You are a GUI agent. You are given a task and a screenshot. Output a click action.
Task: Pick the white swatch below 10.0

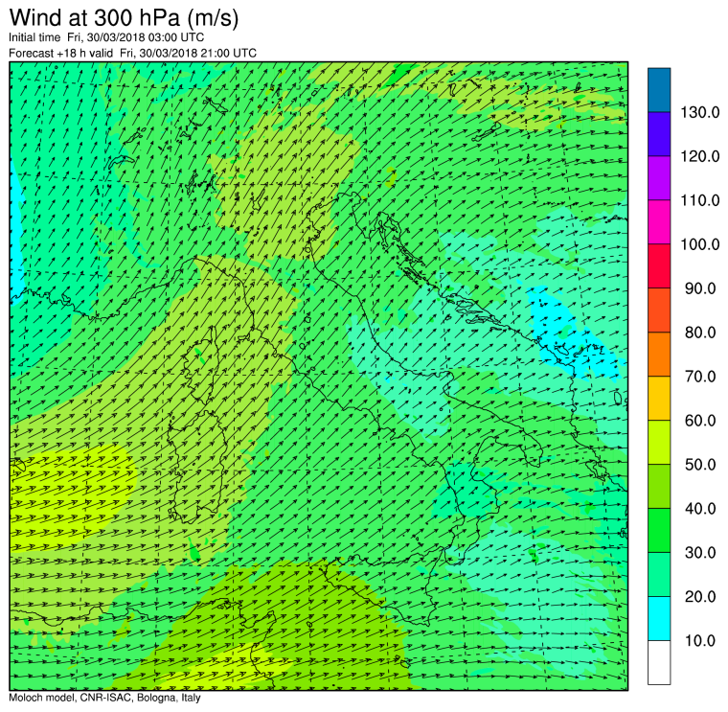pyautogui.click(x=659, y=663)
